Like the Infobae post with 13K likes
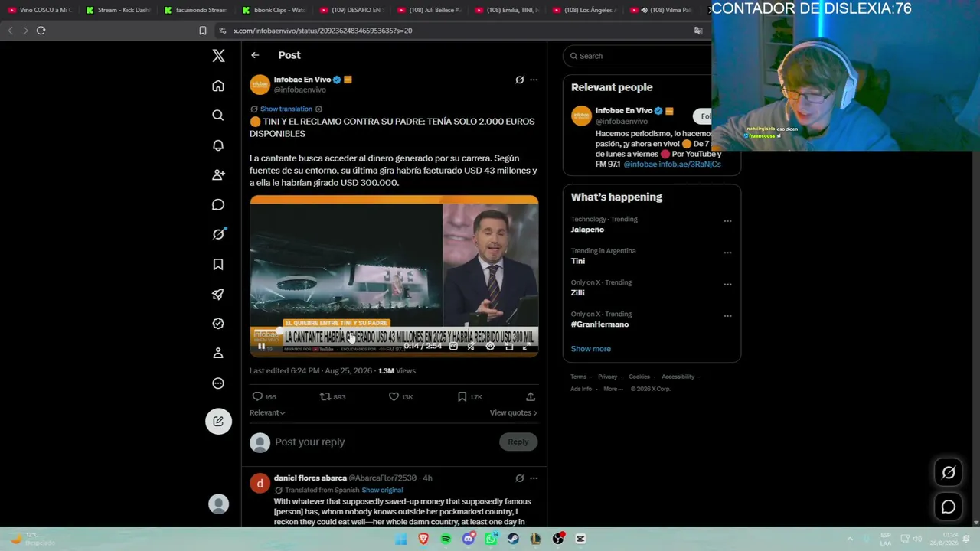The image size is (980, 551). coord(400,396)
